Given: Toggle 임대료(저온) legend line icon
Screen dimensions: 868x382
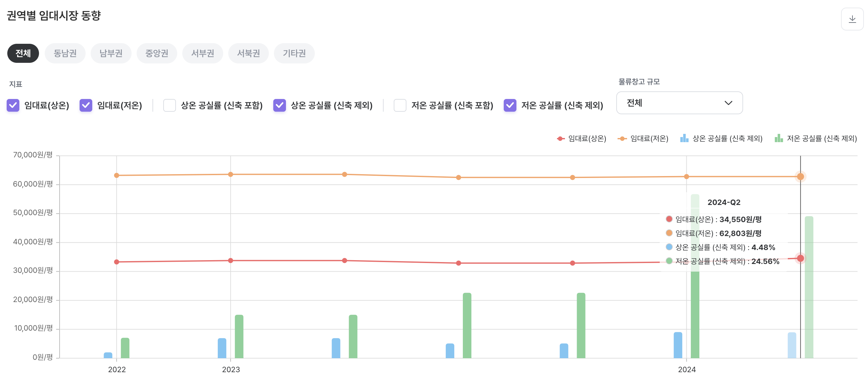Looking at the screenshot, I should click(622, 139).
